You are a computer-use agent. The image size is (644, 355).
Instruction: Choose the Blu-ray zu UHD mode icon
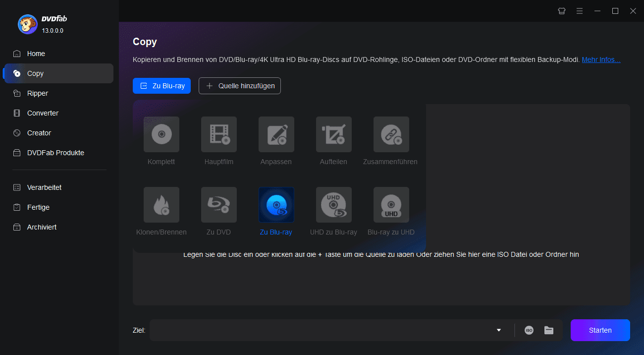391,205
